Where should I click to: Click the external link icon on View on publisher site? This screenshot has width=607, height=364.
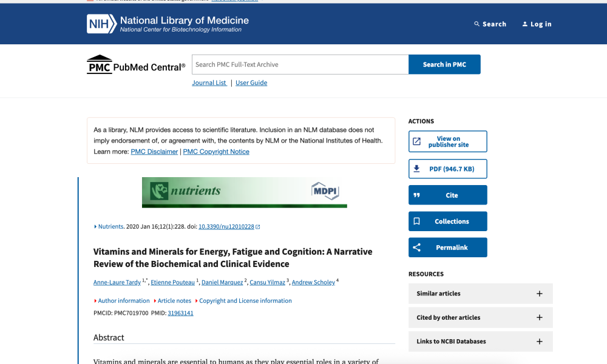[416, 141]
